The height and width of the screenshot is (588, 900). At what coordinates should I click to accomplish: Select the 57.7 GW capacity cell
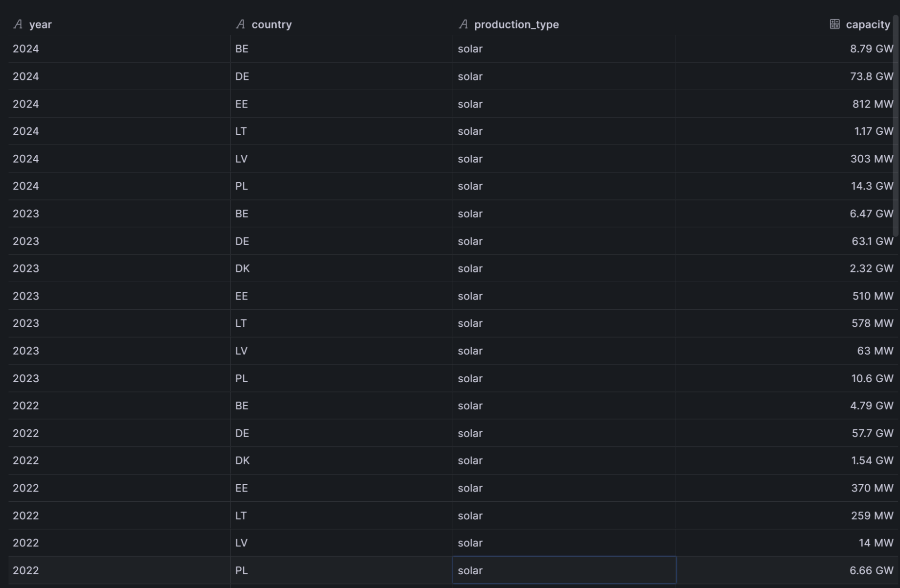pyautogui.click(x=872, y=433)
